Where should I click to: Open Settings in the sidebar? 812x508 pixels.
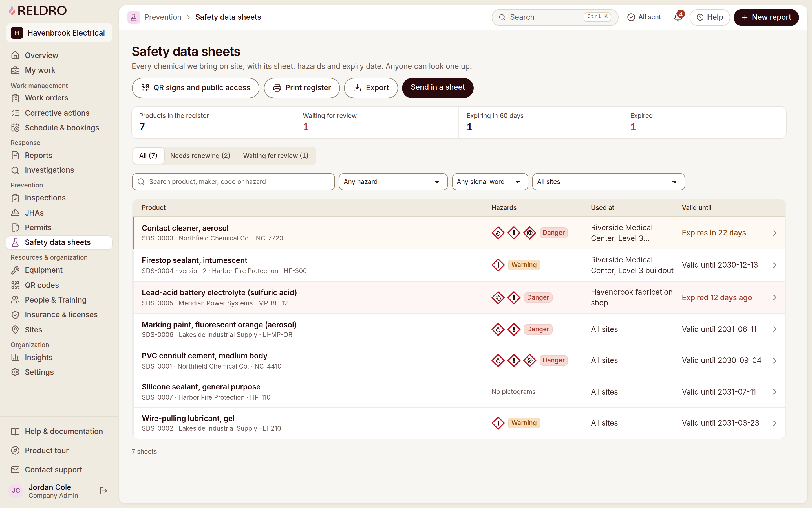(x=59, y=372)
